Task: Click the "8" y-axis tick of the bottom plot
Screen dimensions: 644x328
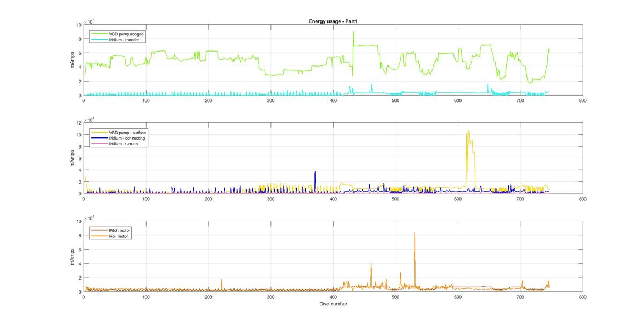Action: pos(79,236)
